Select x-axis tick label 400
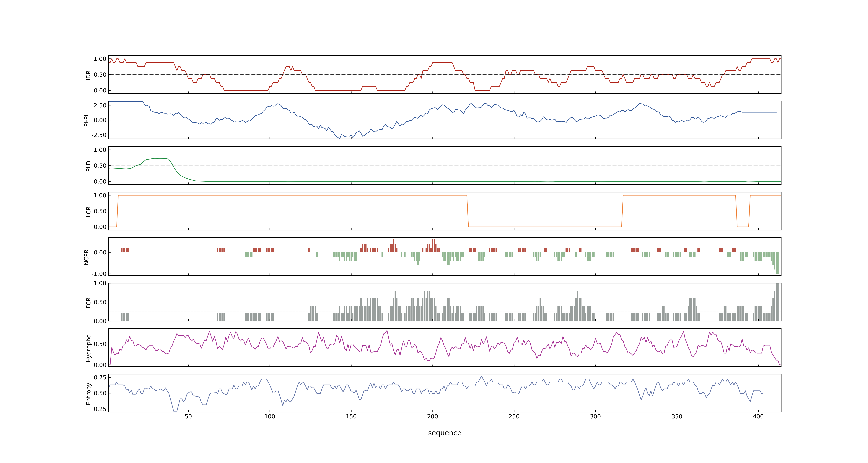 [758, 416]
